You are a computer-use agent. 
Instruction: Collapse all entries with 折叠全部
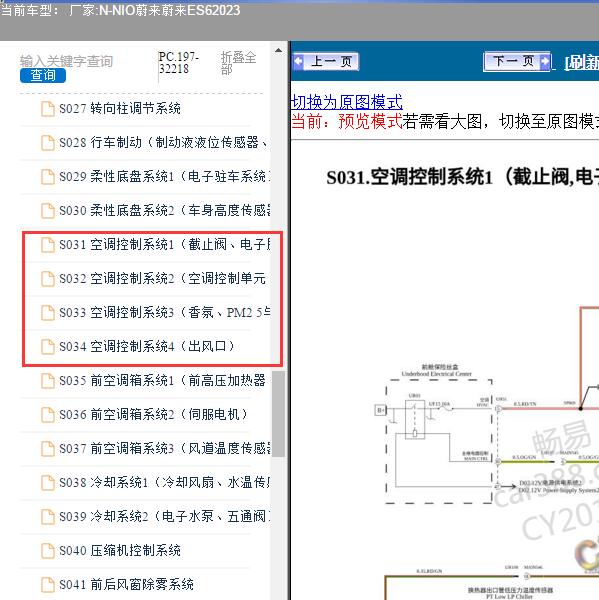[238, 63]
